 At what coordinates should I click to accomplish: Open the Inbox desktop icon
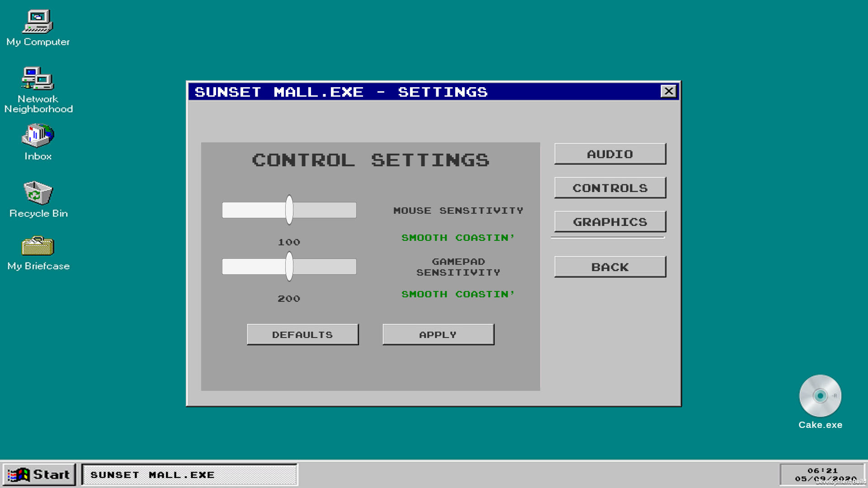pyautogui.click(x=38, y=136)
